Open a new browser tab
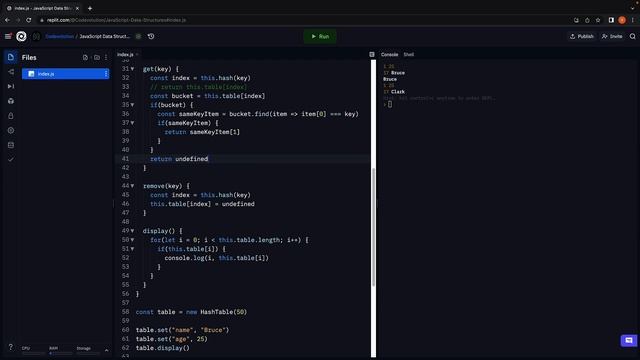This screenshot has width=640, height=360. tap(90, 8)
